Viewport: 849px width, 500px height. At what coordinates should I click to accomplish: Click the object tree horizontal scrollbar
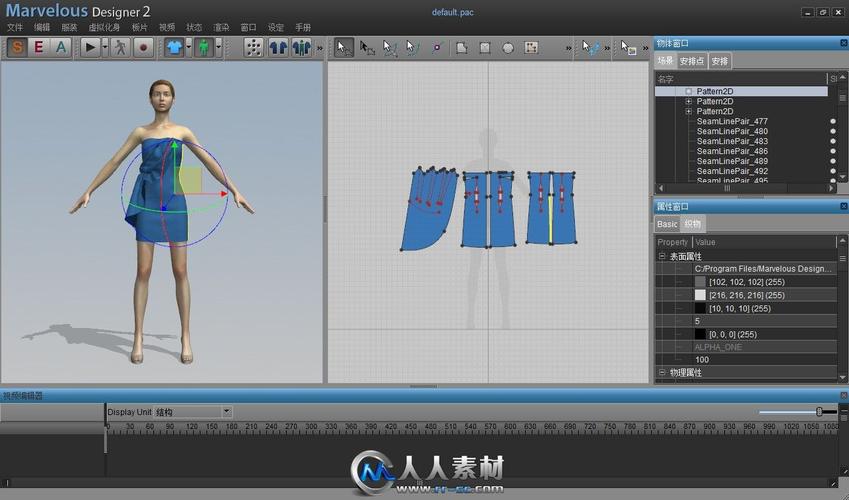[x=746, y=188]
